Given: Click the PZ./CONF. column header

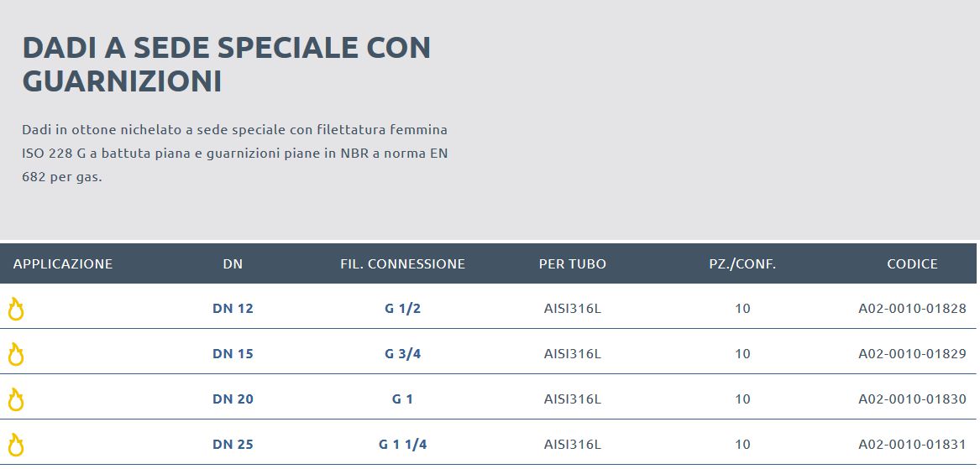Looking at the screenshot, I should (742, 263).
